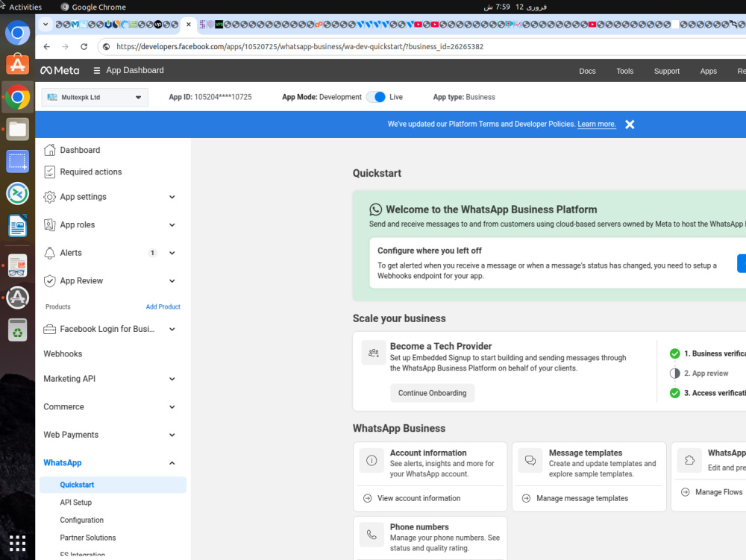Viewport: 746px width, 560px height.
Task: Click the Message templates chat icon
Action: coord(530,460)
